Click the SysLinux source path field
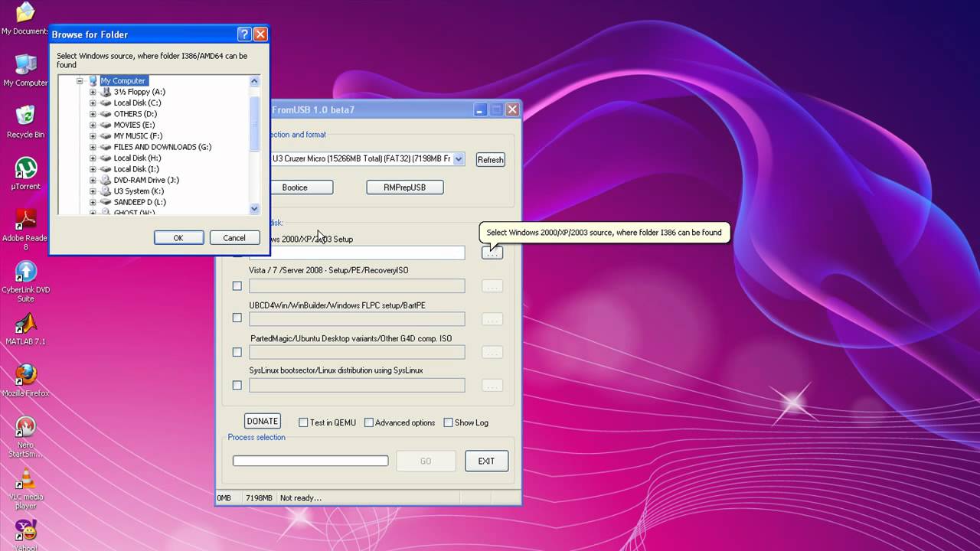The height and width of the screenshot is (551, 980). tap(357, 385)
